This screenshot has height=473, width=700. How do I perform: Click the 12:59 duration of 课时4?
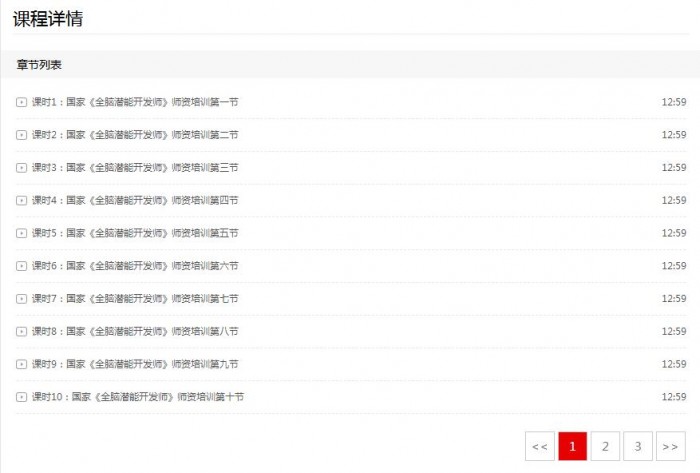[x=674, y=200]
